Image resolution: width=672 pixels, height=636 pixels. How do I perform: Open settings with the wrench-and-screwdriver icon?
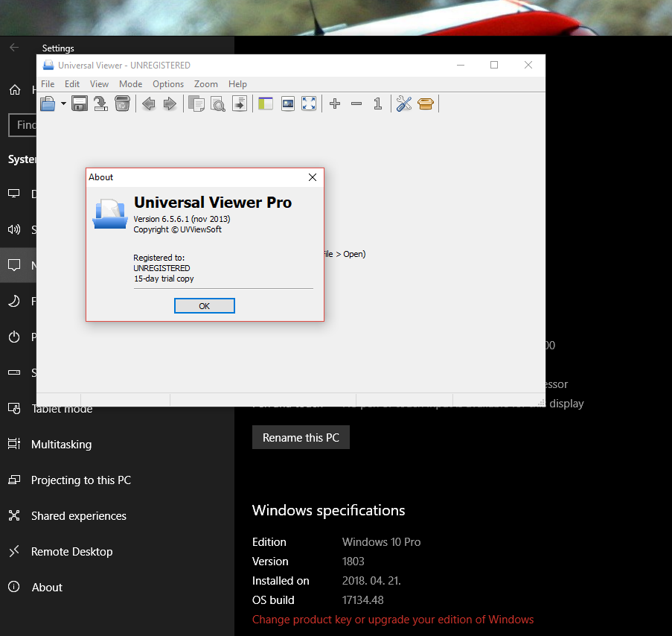tap(404, 104)
